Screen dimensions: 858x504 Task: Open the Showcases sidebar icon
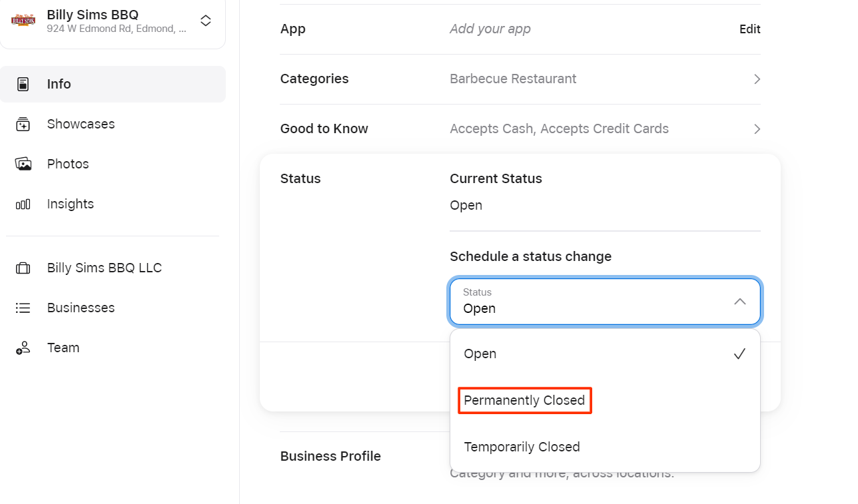pos(23,125)
